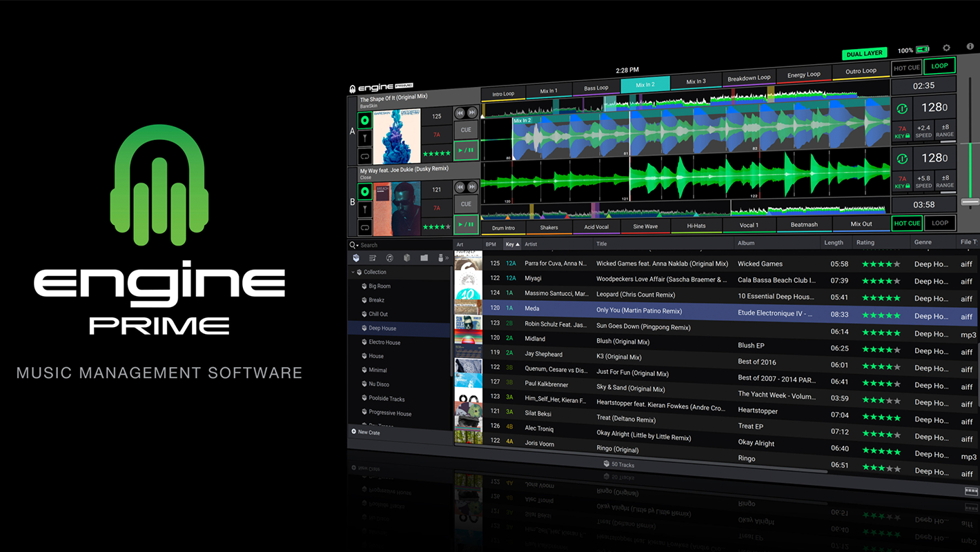Click deck A sync icon
980x552 pixels.
click(x=901, y=109)
